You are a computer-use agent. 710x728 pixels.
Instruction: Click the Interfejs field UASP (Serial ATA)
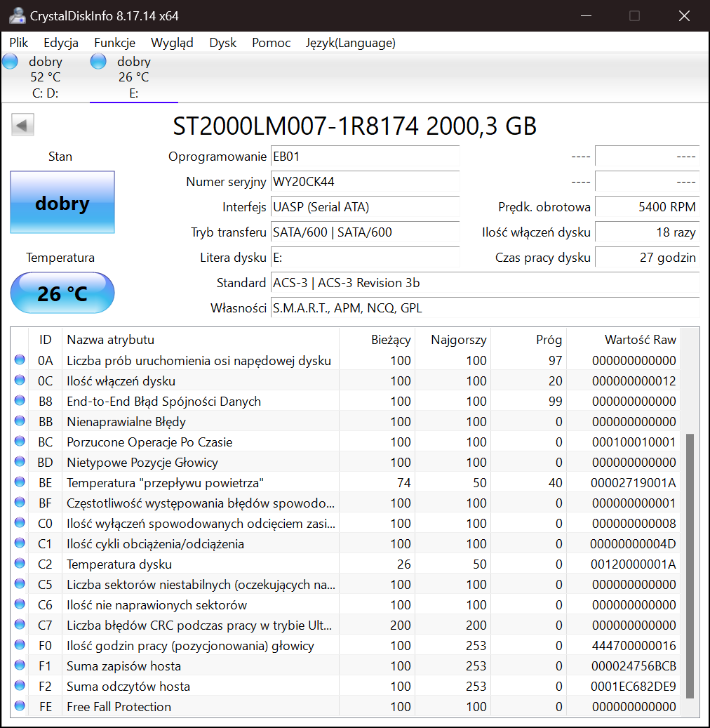[x=366, y=206]
